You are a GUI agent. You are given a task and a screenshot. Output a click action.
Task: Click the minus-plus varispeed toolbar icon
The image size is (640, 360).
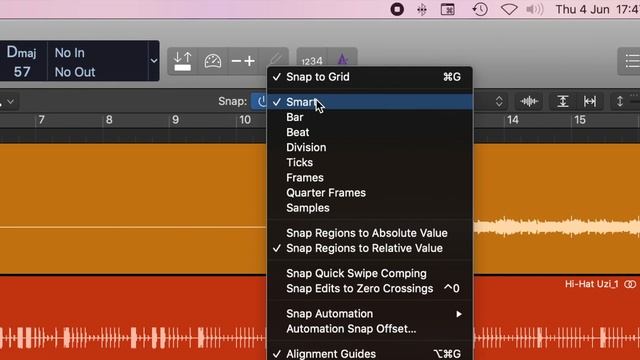pos(243,61)
